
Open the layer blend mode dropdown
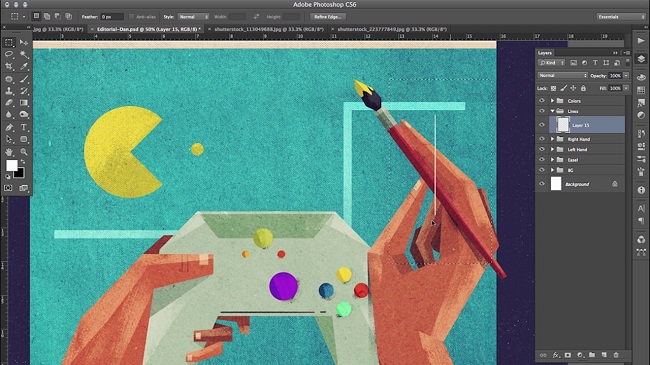tap(563, 75)
